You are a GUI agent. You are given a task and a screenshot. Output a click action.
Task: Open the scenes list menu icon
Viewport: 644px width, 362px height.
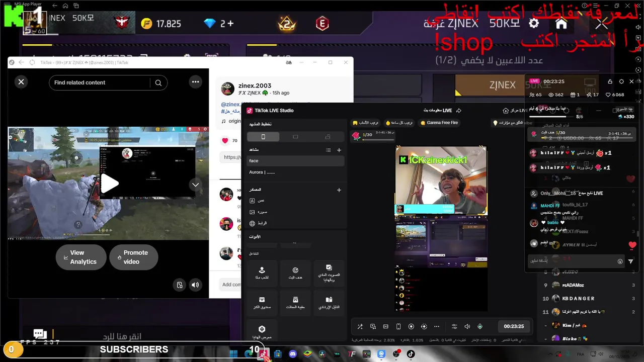[328, 150]
